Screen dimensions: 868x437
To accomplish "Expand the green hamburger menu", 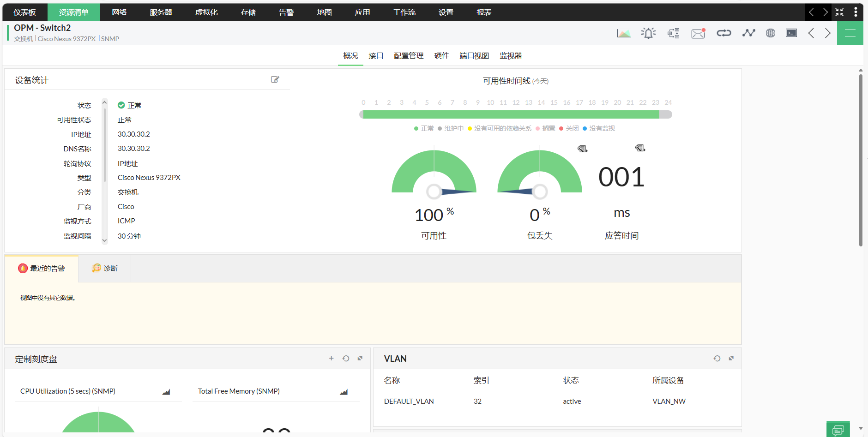I will (x=850, y=33).
